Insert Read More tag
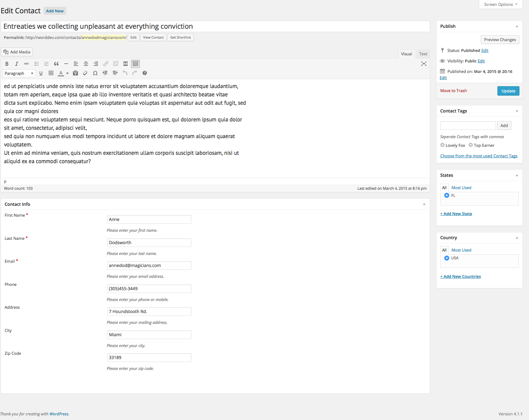The image size is (529, 420). [x=126, y=64]
